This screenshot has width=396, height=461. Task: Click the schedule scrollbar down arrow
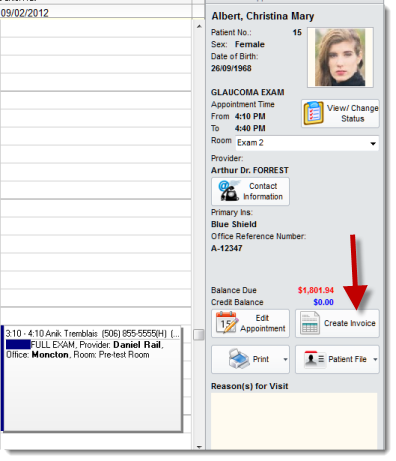point(199,447)
